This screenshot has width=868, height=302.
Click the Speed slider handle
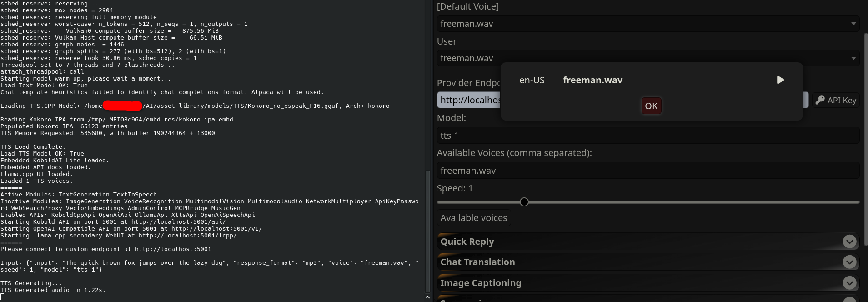coord(524,202)
